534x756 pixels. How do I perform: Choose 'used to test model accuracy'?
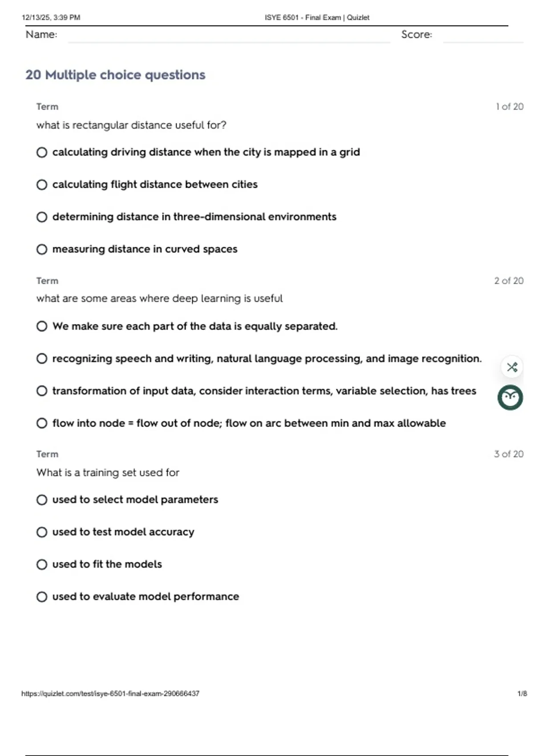point(42,532)
